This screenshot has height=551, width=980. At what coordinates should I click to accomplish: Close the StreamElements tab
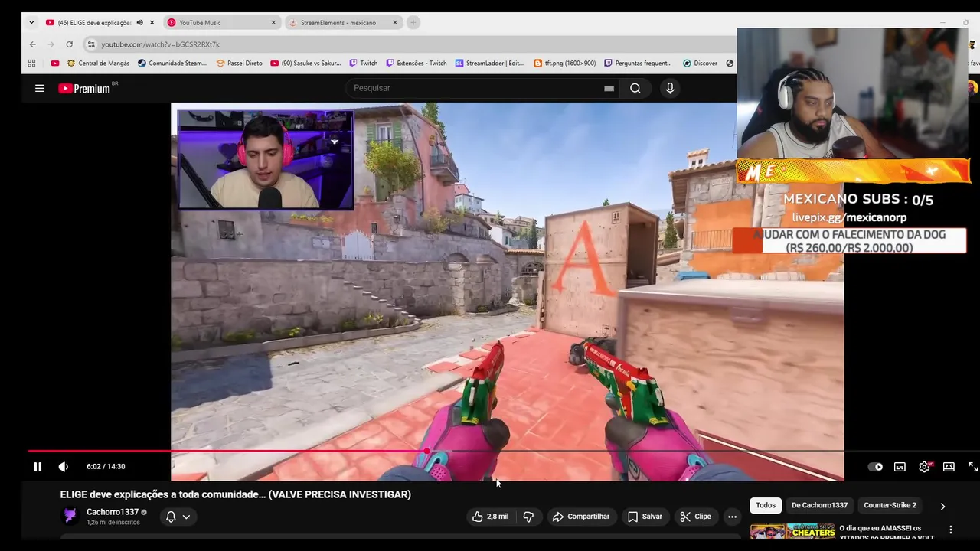[x=395, y=23]
